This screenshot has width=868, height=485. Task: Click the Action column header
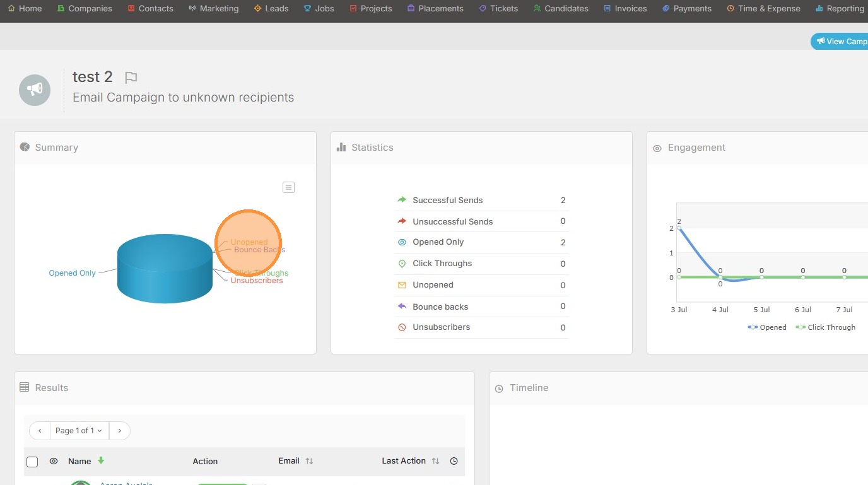click(205, 462)
